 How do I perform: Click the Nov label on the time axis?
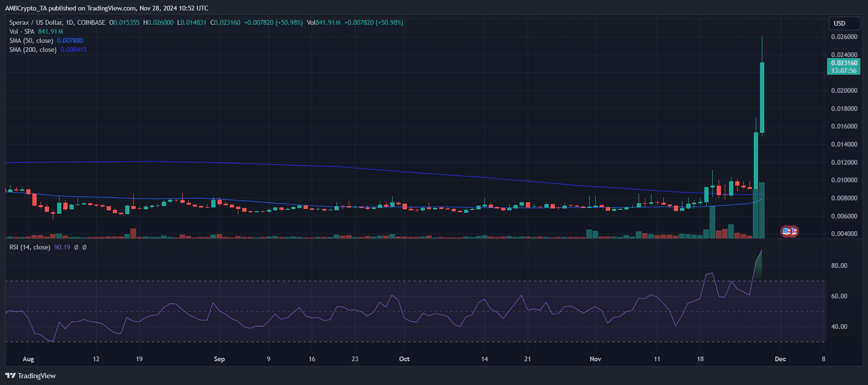(x=595, y=359)
